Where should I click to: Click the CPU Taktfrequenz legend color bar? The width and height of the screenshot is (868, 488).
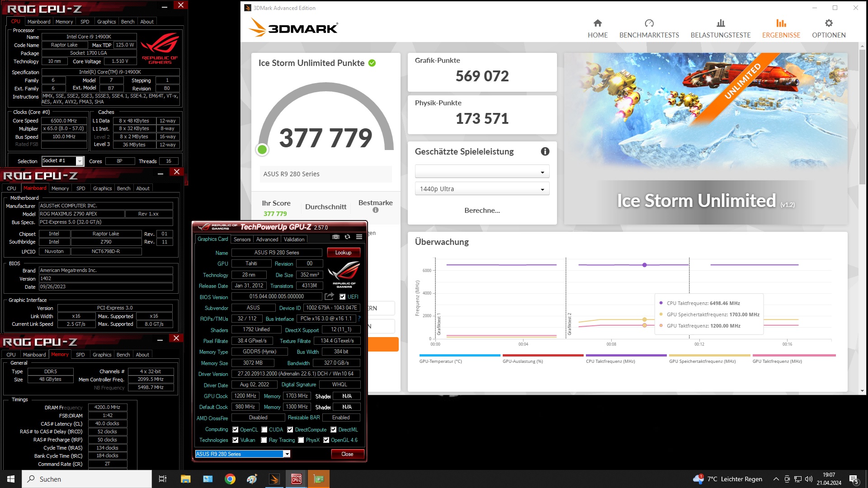coord(626,355)
